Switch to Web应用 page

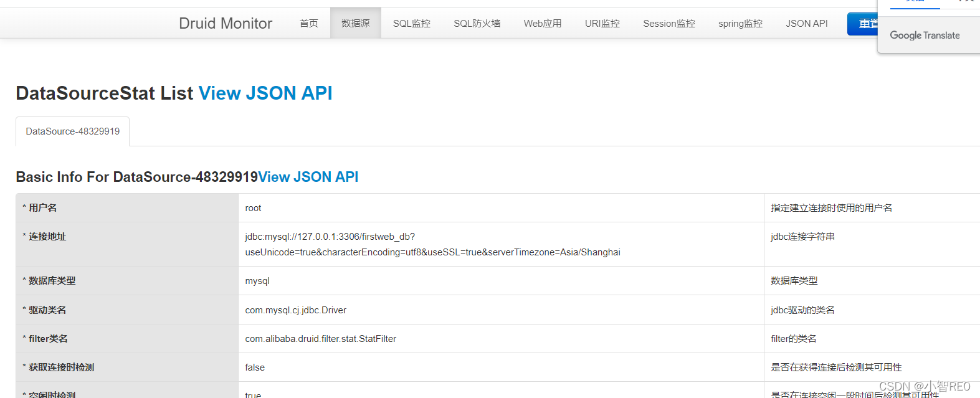coord(543,23)
